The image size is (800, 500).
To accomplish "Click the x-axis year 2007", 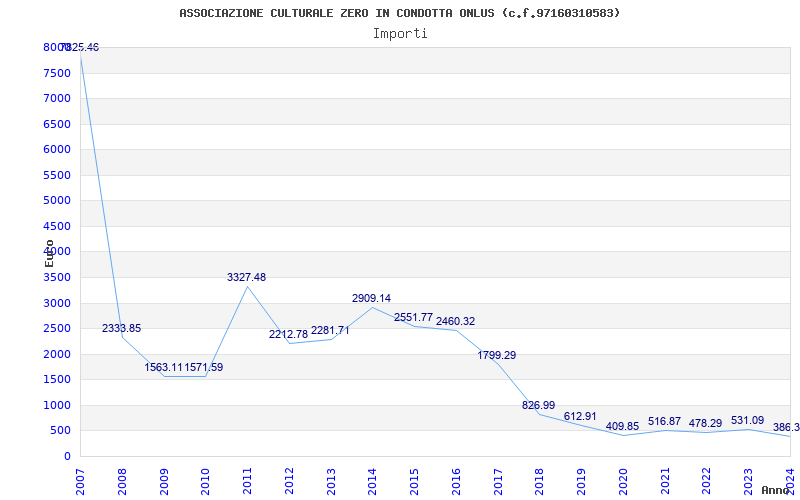I will 80,482.
